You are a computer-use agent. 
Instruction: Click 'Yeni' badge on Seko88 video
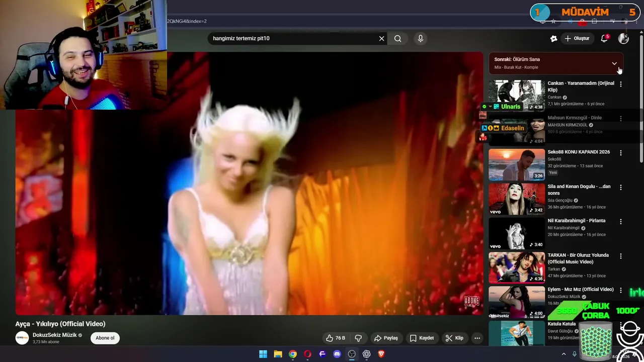click(553, 172)
